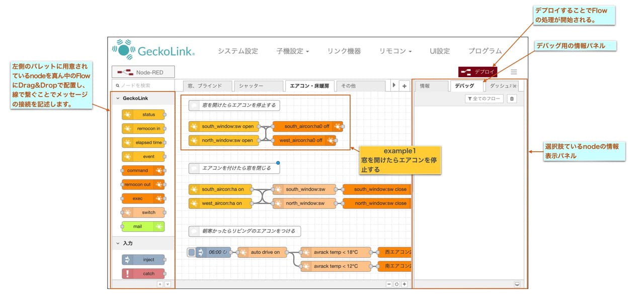Go to UI設定 page
Screen dimensions: 644x295
(440, 51)
